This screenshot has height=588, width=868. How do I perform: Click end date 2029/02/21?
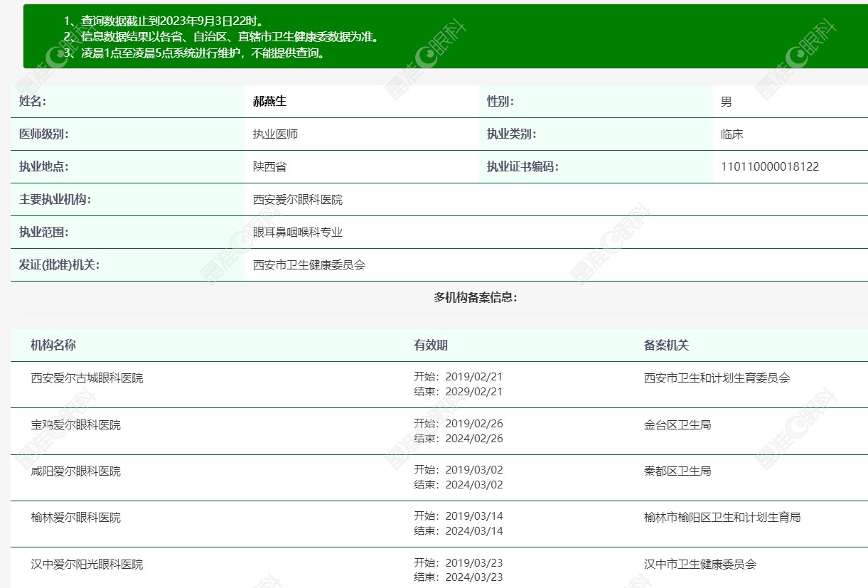click(474, 392)
